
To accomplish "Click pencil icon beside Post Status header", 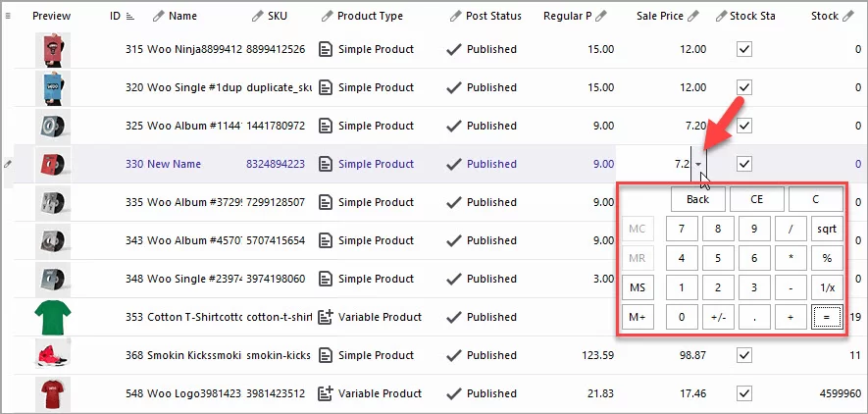I will coord(456,17).
